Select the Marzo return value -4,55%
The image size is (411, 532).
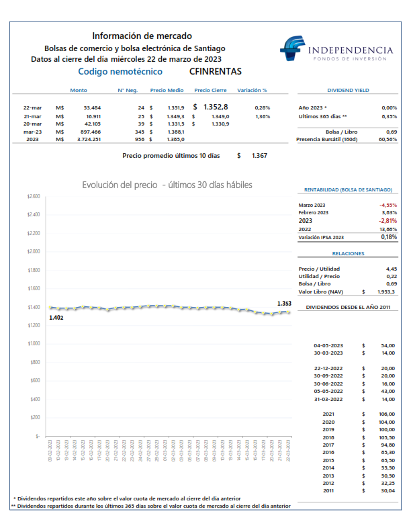[x=388, y=206]
